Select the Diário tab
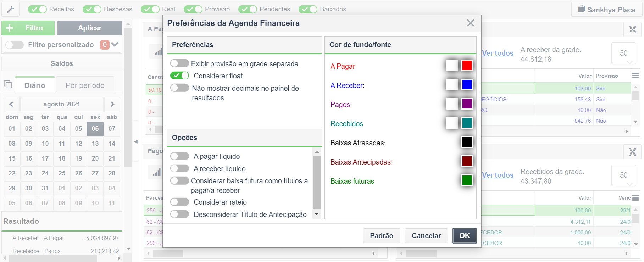The height and width of the screenshot is (262, 644). click(35, 85)
